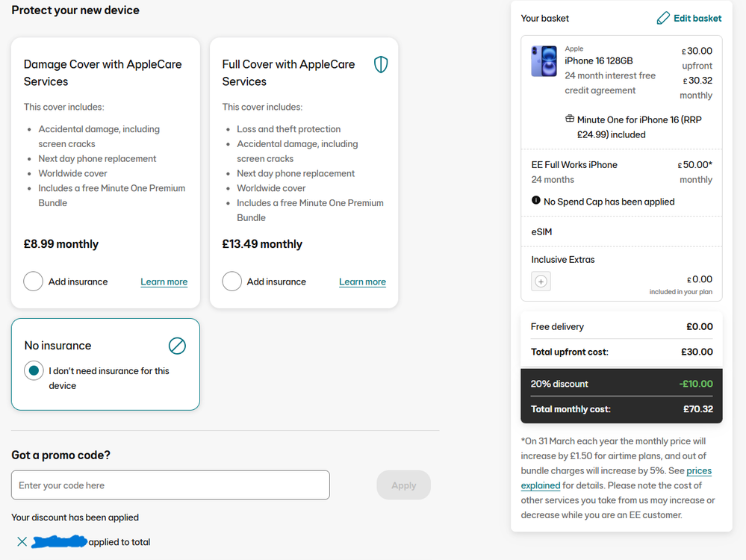Click the pencil icon beside Edit basket
This screenshot has height=560, width=746.
click(x=663, y=18)
